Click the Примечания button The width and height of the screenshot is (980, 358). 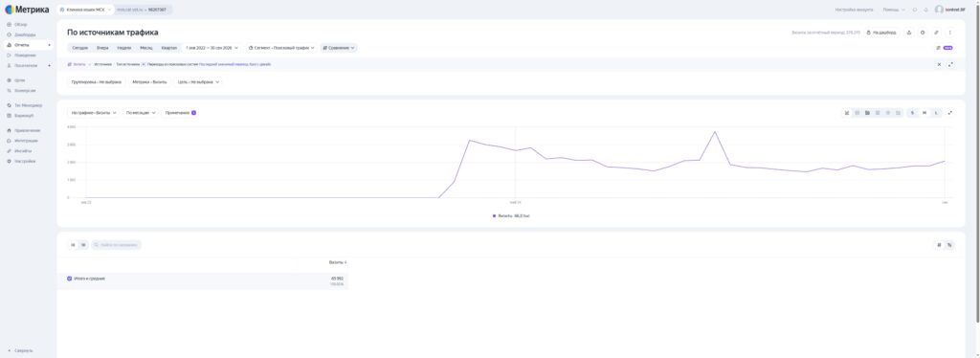tap(180, 112)
